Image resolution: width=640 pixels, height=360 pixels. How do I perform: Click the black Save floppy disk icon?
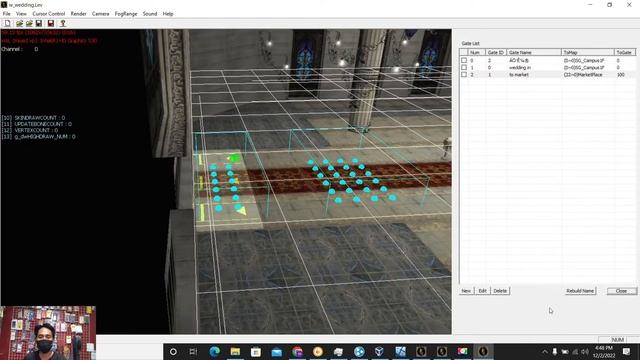coord(39,24)
